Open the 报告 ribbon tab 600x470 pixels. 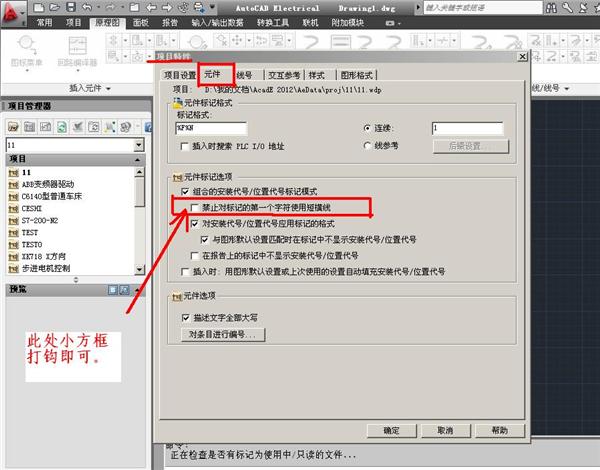(170, 23)
